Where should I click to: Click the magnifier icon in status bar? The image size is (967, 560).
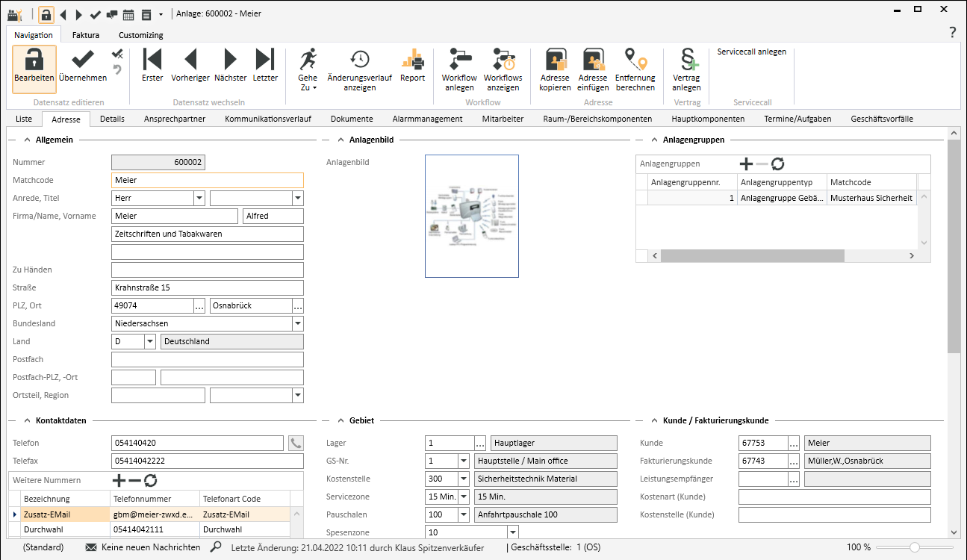pos(216,547)
